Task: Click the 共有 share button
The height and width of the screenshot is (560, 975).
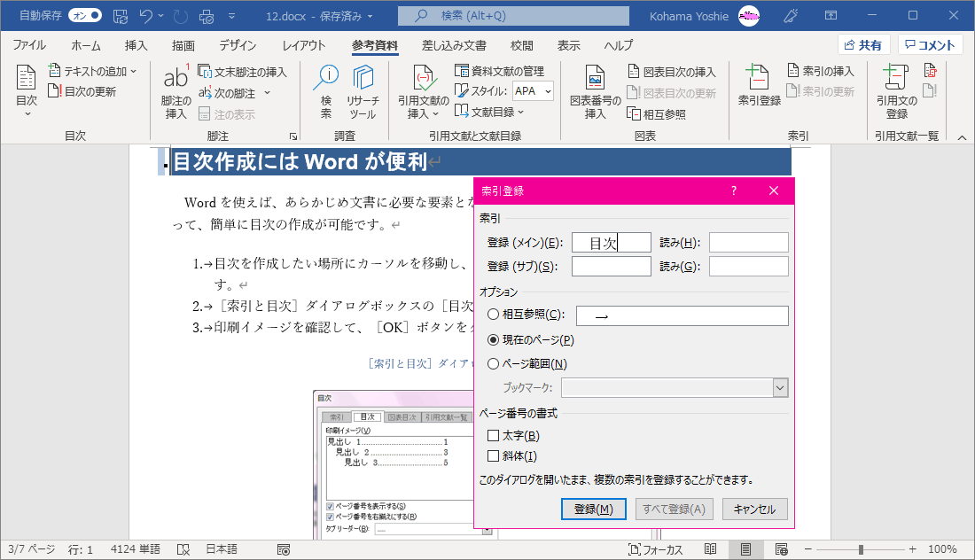Action: (863, 45)
